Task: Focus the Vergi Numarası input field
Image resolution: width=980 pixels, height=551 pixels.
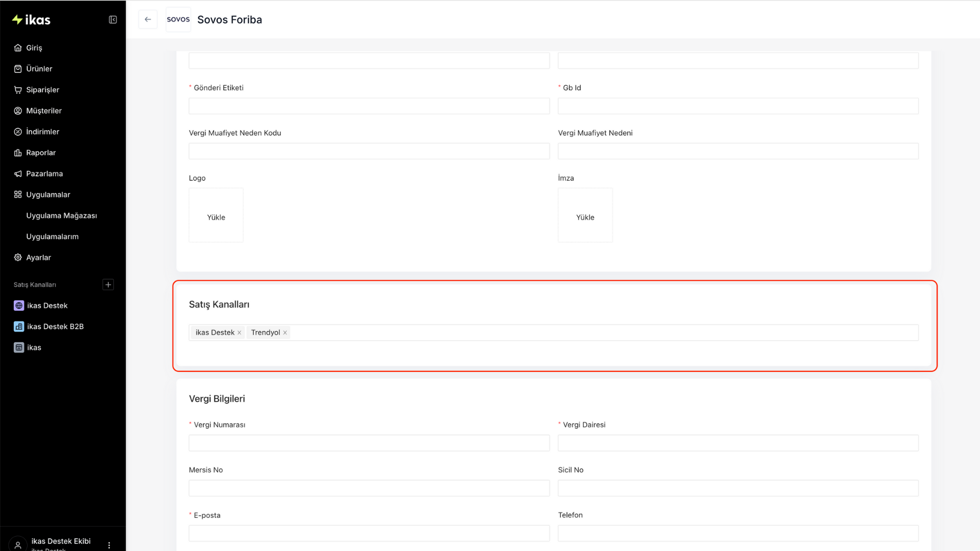Action: (x=369, y=443)
